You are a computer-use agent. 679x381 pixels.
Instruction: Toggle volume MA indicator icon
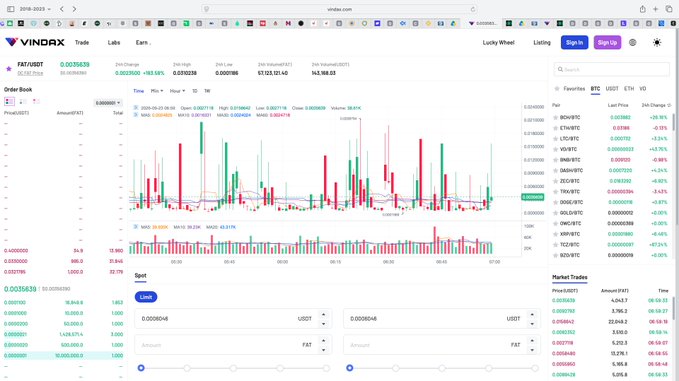click(x=136, y=227)
